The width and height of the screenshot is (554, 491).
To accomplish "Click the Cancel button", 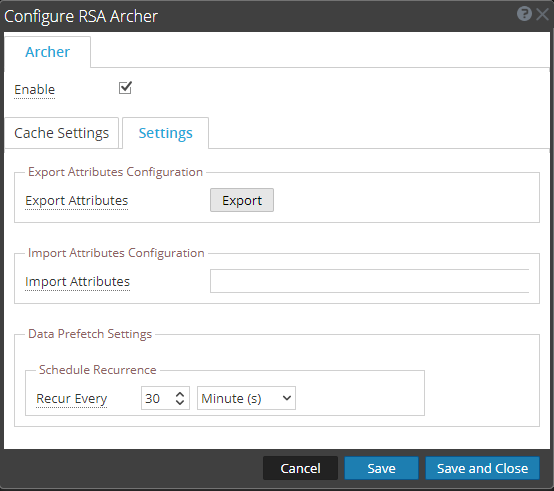I will [x=300, y=468].
